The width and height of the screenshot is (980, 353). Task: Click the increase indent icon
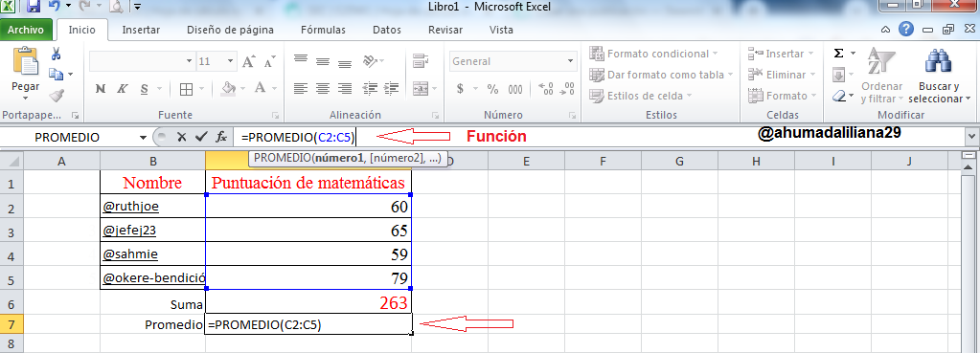392,89
